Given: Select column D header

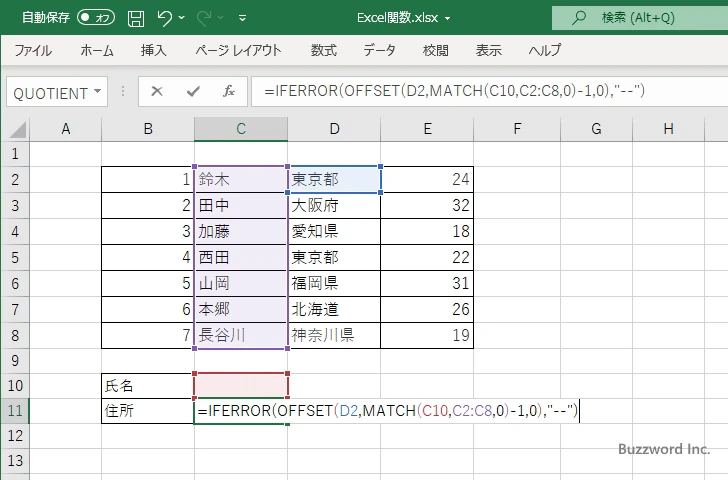Looking at the screenshot, I should [x=334, y=129].
